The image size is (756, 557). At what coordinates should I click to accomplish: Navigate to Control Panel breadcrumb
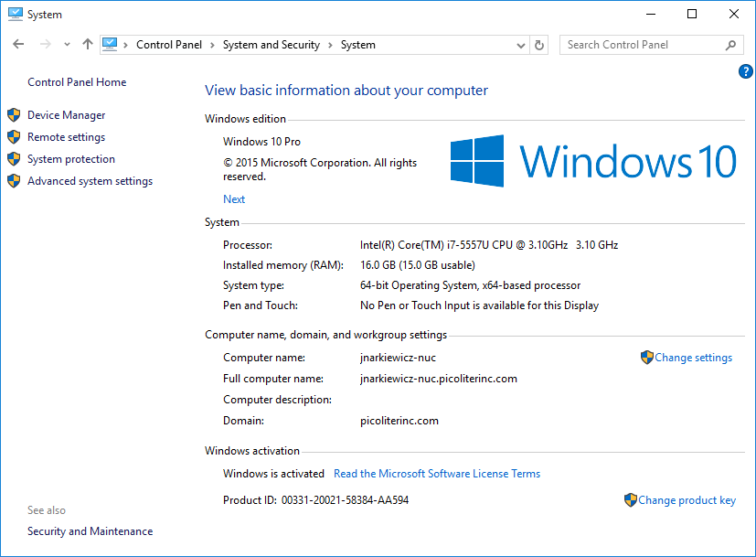click(x=169, y=44)
